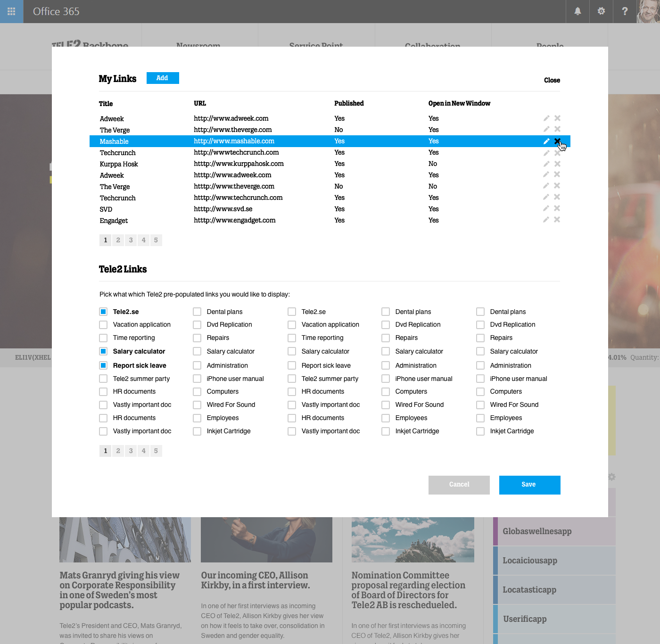Close the My Links dialog
Screen dimensions: 660x644
[x=552, y=80]
